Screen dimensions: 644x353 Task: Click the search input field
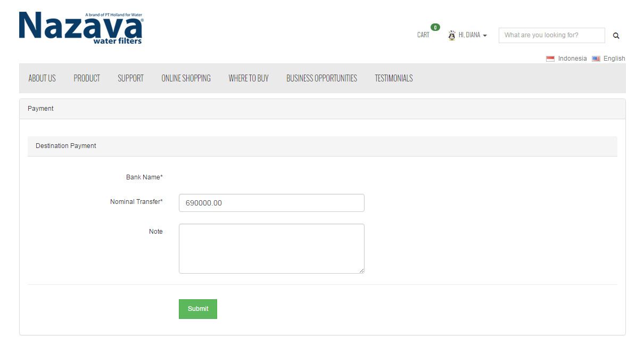pos(552,35)
